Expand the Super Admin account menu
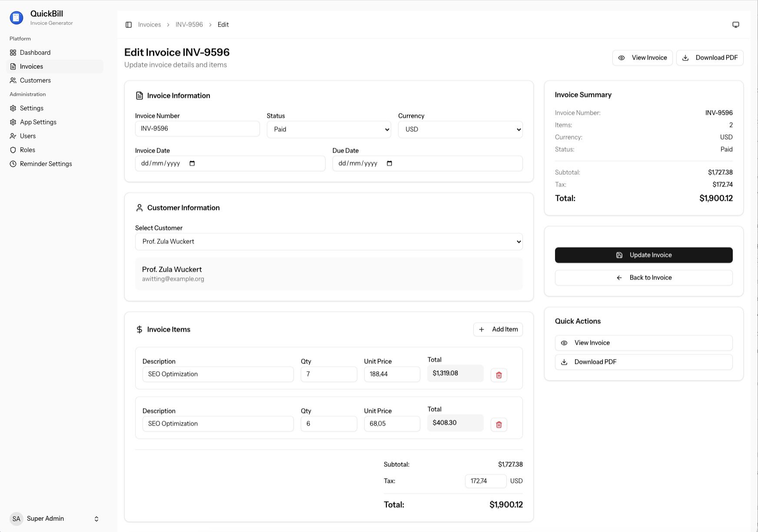 coord(96,519)
